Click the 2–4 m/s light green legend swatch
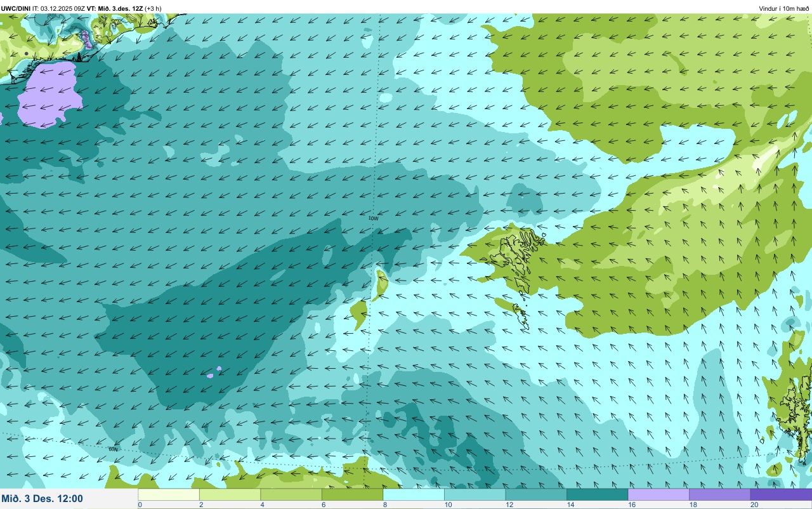This screenshot has width=812, height=509. click(x=230, y=494)
